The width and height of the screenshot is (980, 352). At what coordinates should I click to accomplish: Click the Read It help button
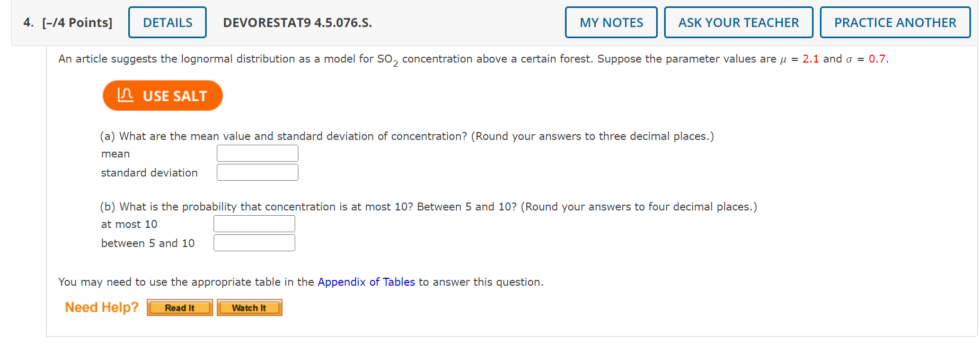coord(179,307)
